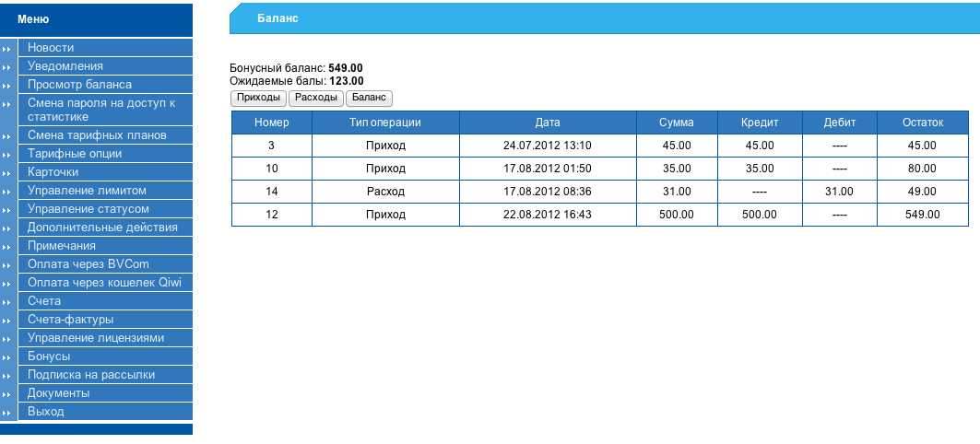Click the arrow icon beside Новости
The width and height of the screenshot is (980, 444).
[7, 48]
